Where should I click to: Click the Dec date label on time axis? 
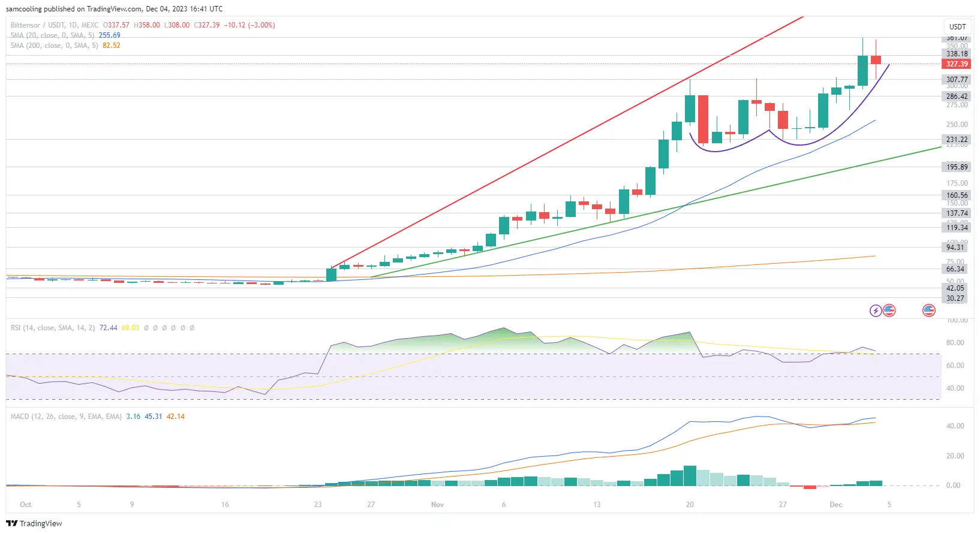point(835,505)
